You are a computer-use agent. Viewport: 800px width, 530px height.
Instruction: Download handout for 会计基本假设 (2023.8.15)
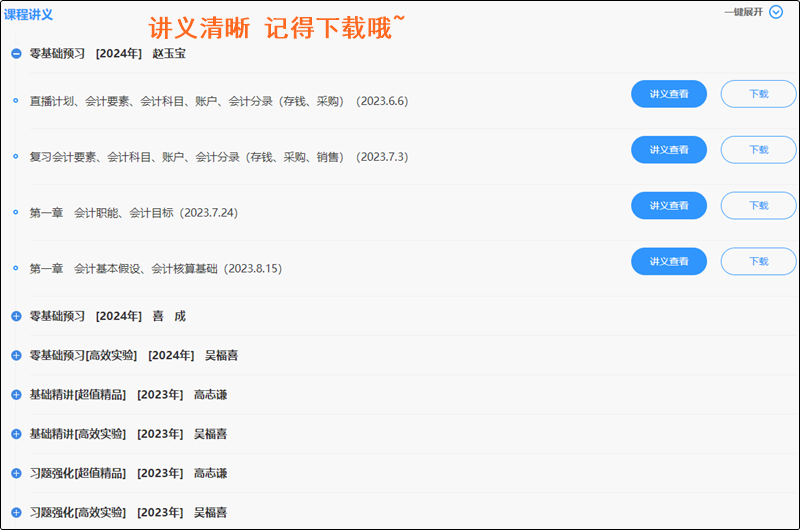[x=759, y=261]
